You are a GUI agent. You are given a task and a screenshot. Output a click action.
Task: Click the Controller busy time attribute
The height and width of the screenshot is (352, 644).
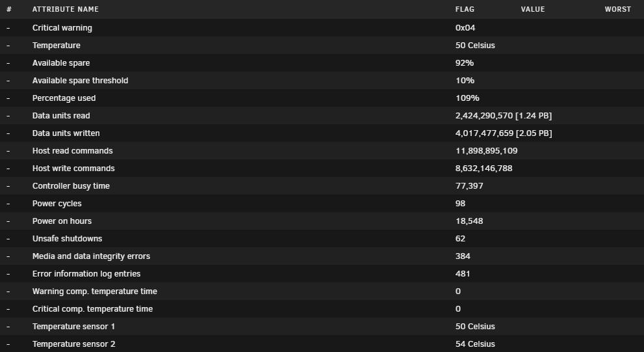pyautogui.click(x=71, y=186)
